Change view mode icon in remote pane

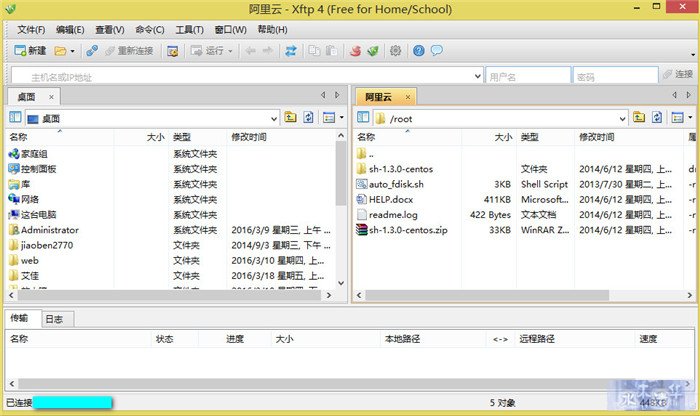click(x=677, y=118)
